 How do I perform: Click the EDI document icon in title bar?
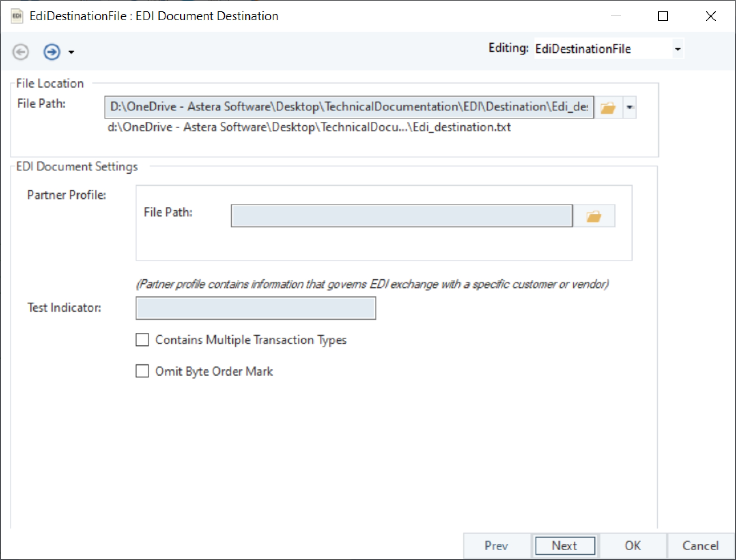click(x=17, y=16)
